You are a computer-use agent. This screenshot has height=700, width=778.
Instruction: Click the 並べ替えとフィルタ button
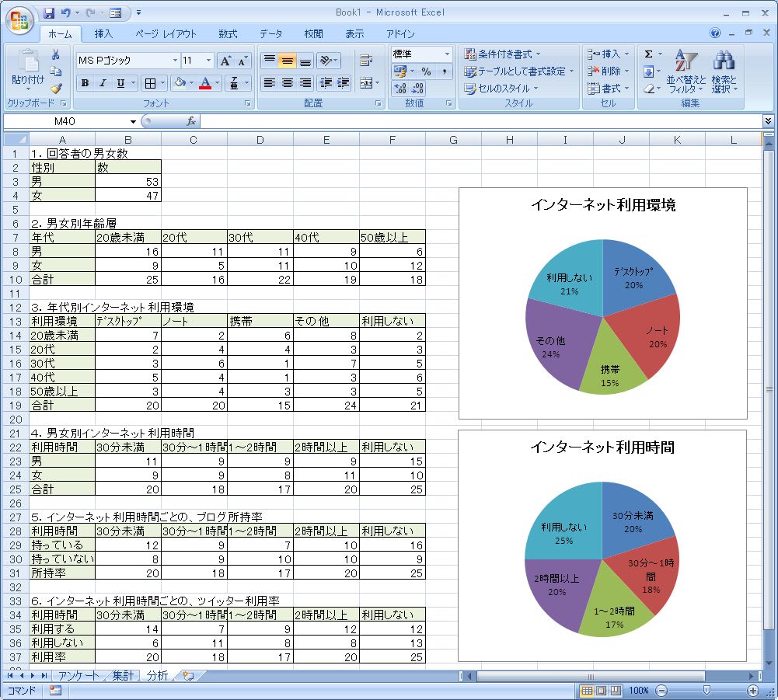tap(686, 71)
